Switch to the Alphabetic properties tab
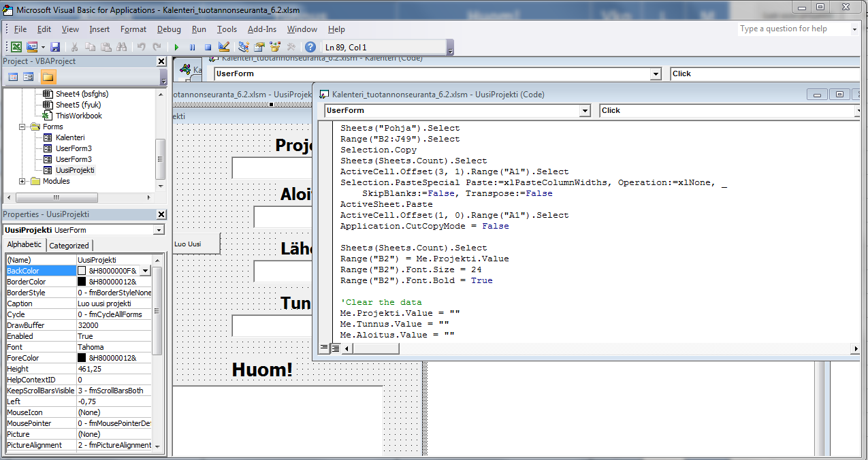The width and height of the screenshot is (868, 460). 25,245
